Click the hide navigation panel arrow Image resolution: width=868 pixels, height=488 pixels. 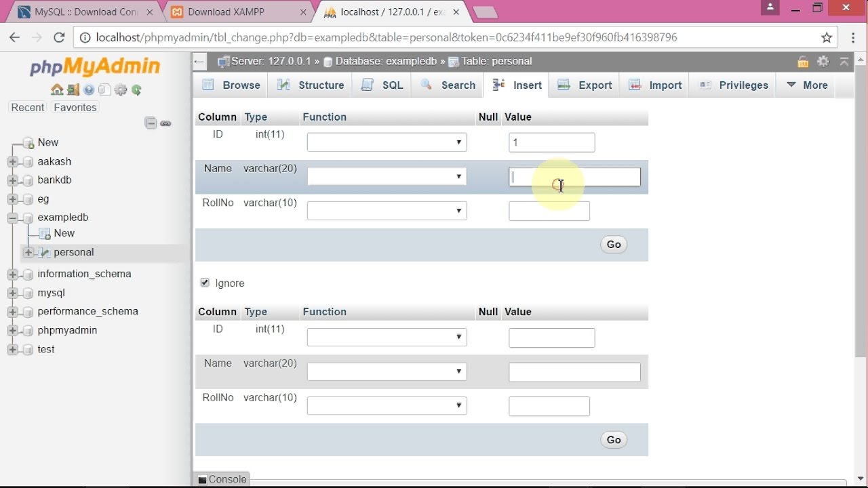click(x=199, y=61)
